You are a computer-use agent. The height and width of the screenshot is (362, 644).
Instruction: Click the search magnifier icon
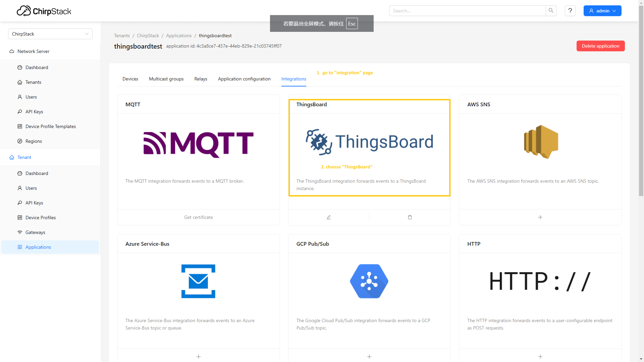551,11
